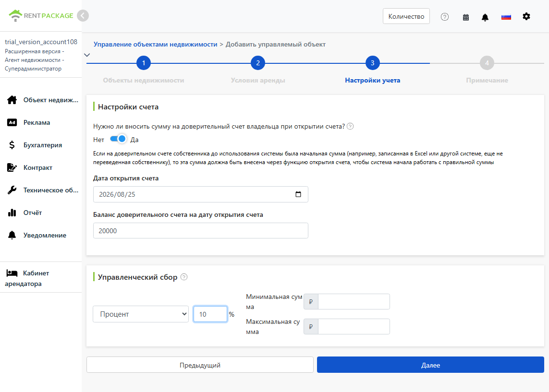This screenshot has width=549, height=392.
Task: Click the bar chart icon for Отчёт
Action: click(12, 213)
